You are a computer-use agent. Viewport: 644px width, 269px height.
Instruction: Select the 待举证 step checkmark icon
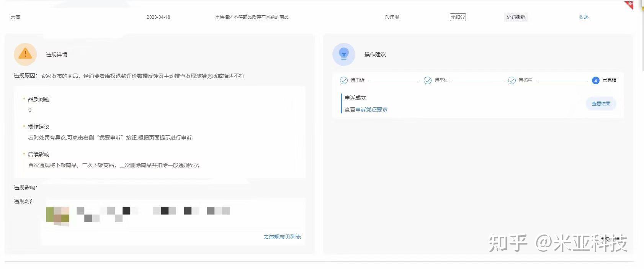[x=428, y=80]
